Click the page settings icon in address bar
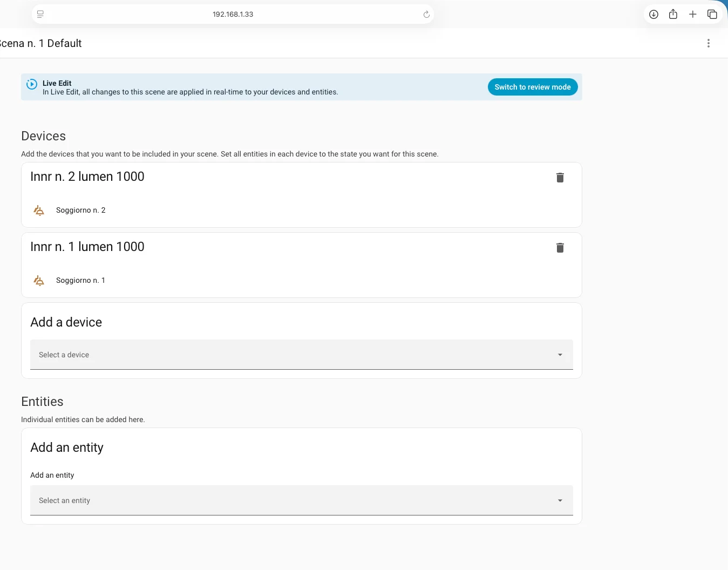The height and width of the screenshot is (570, 728). point(40,15)
